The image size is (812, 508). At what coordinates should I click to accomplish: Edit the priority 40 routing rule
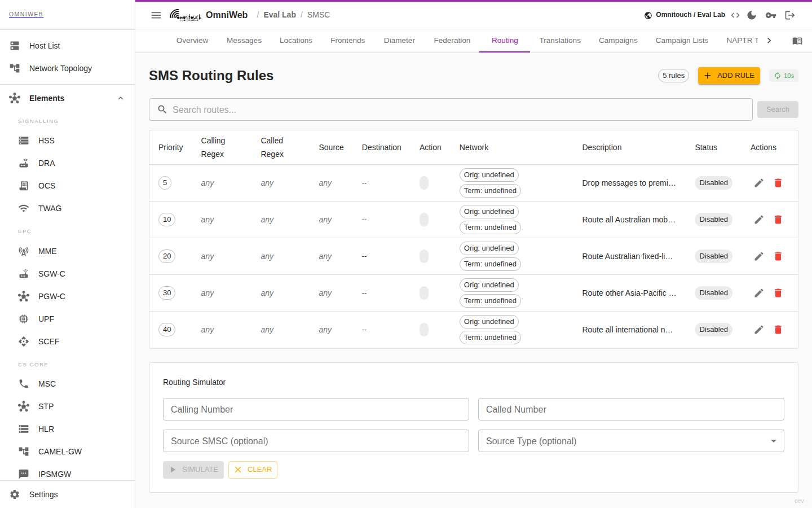click(759, 330)
